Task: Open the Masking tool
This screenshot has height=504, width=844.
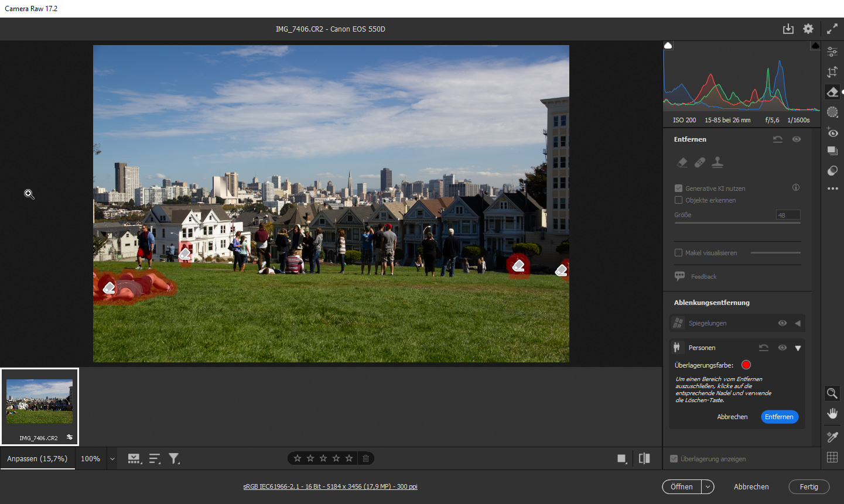Action: tap(832, 112)
